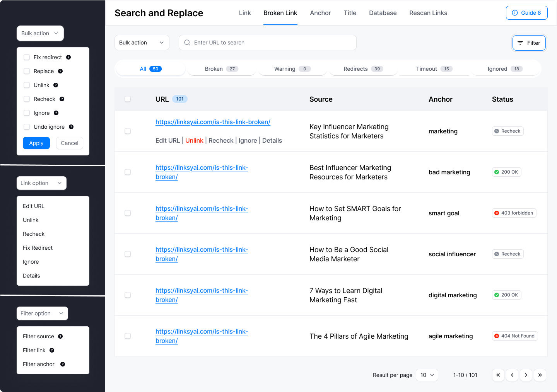Viewport: 557px width, 392px height.
Task: Go to the previous results page
Action: [512, 375]
